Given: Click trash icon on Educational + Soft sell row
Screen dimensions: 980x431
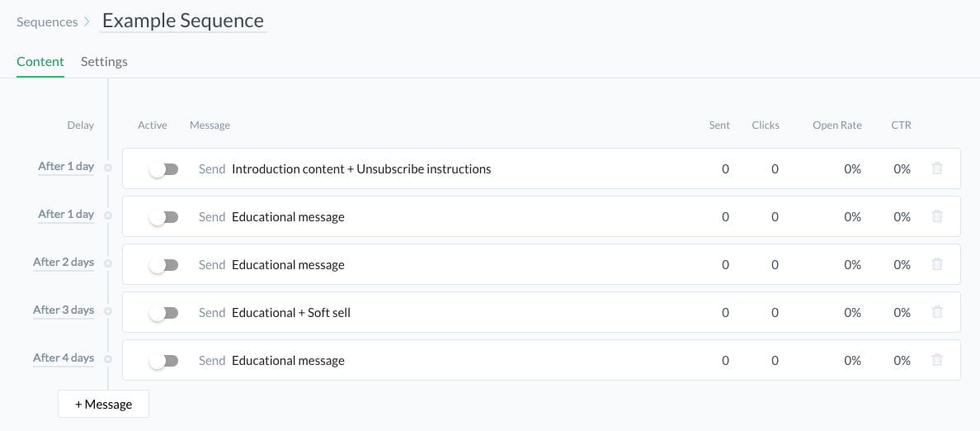Looking at the screenshot, I should [937, 311].
